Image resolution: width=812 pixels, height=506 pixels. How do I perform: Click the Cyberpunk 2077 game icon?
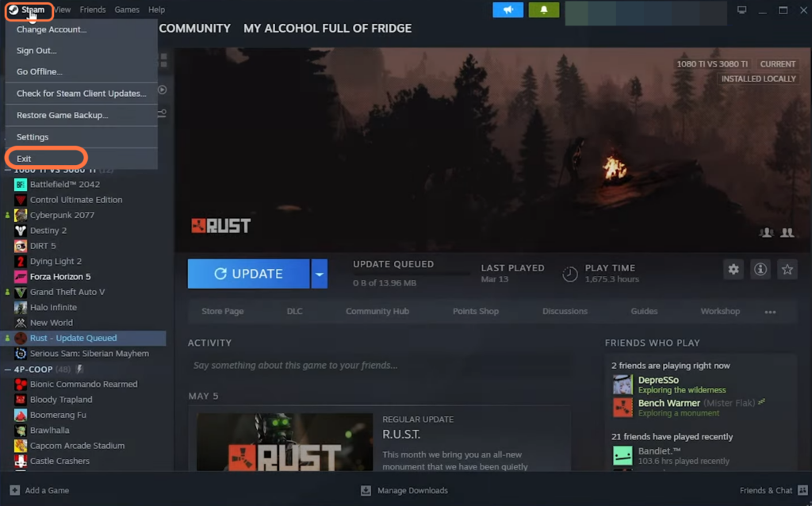20,215
